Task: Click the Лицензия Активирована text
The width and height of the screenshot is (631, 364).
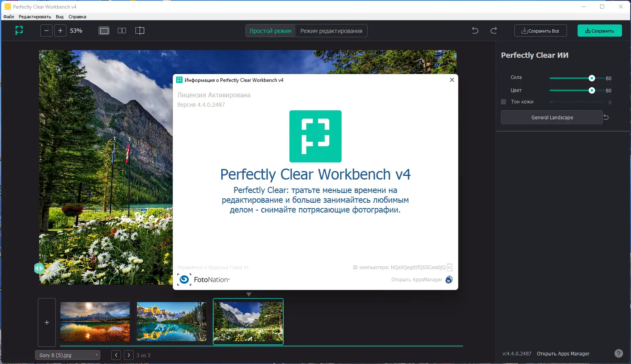Action: point(214,95)
